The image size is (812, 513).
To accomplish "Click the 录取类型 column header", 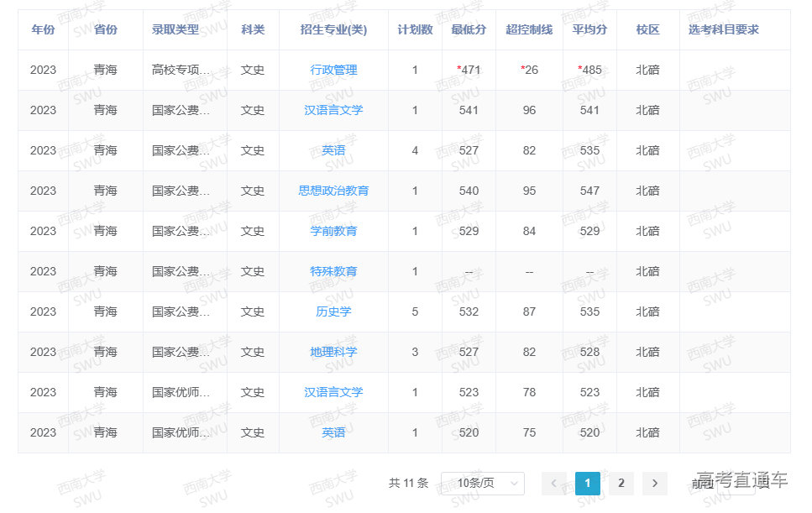I will tap(175, 29).
